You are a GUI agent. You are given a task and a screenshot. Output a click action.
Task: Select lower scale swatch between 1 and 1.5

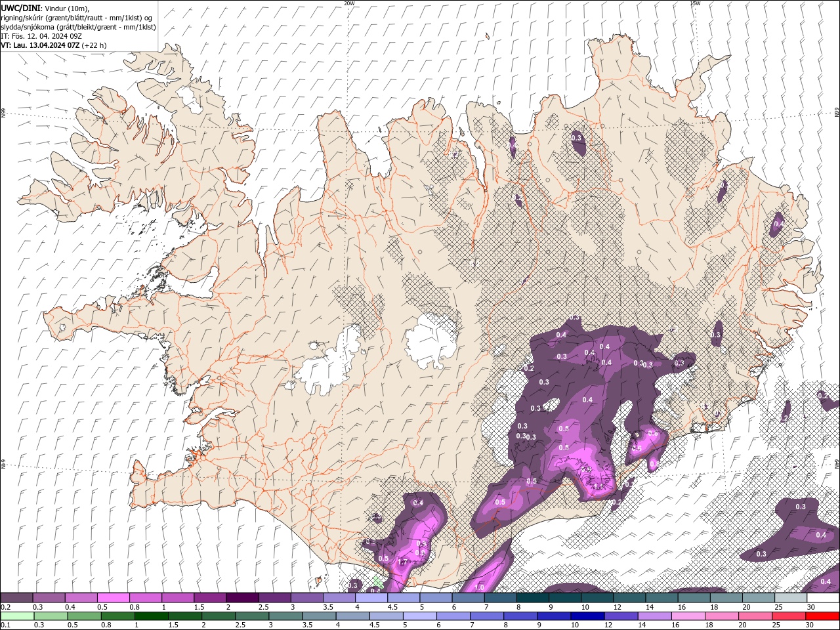tap(151, 616)
